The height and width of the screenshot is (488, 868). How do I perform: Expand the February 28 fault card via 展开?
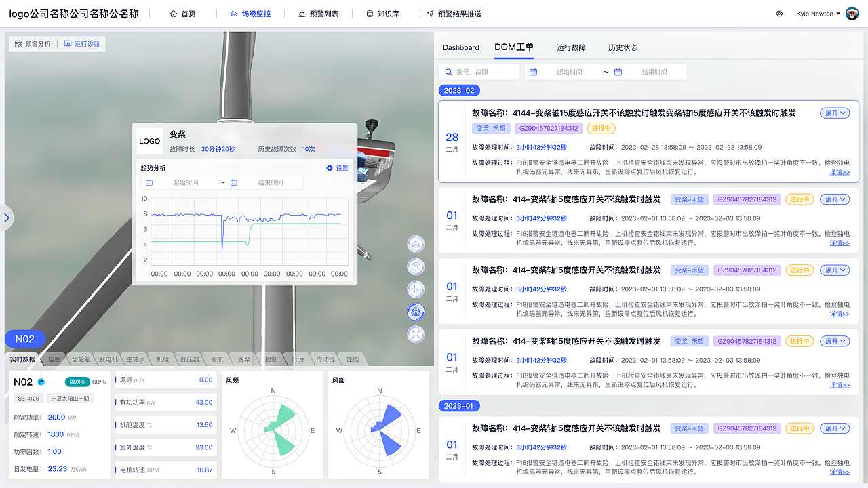pos(834,113)
